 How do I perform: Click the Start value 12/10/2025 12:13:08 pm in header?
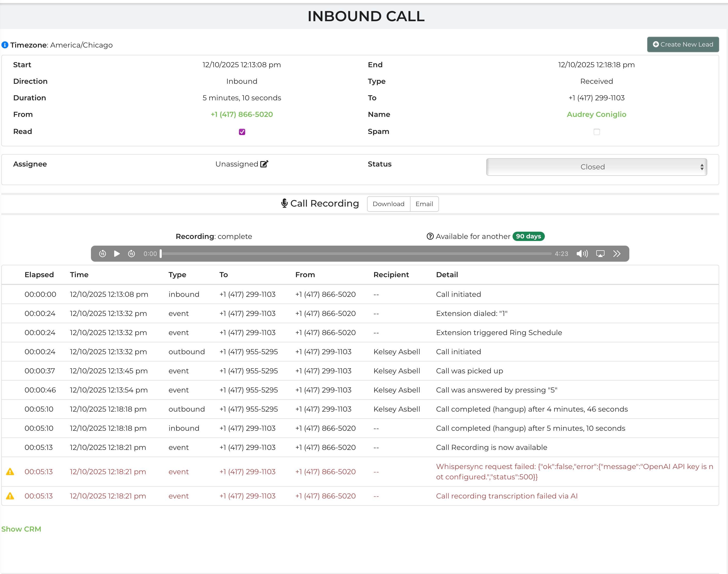[242, 65]
